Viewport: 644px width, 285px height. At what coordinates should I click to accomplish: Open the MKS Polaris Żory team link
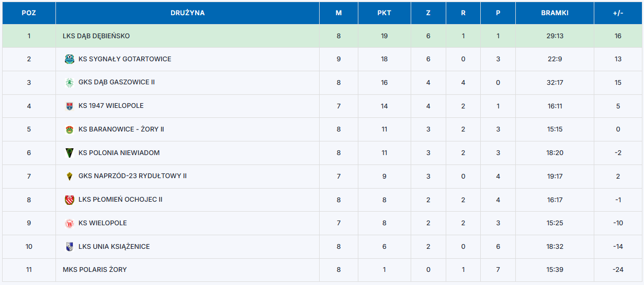click(95, 270)
